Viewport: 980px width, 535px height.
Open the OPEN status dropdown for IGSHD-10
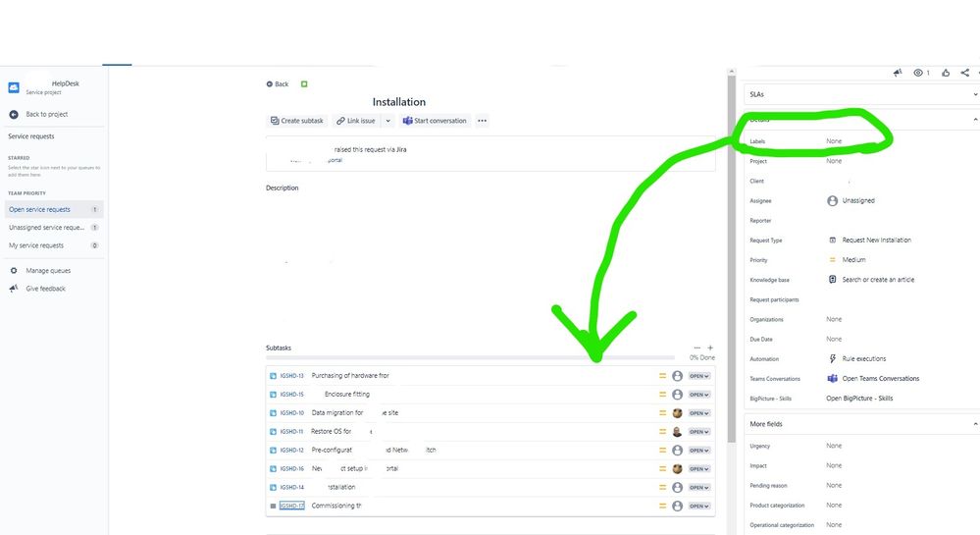(x=698, y=413)
